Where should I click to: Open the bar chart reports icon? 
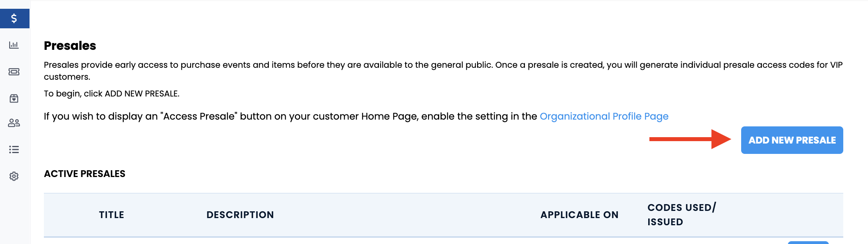14,45
